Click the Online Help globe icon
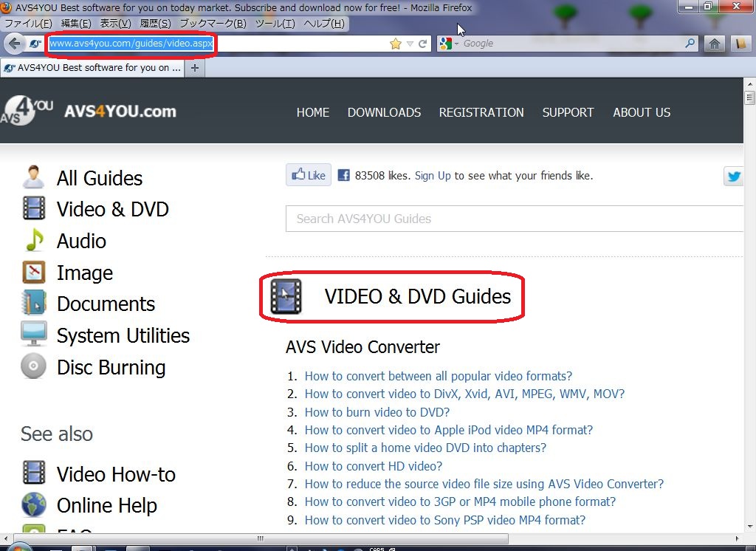This screenshot has width=756, height=551. point(32,505)
